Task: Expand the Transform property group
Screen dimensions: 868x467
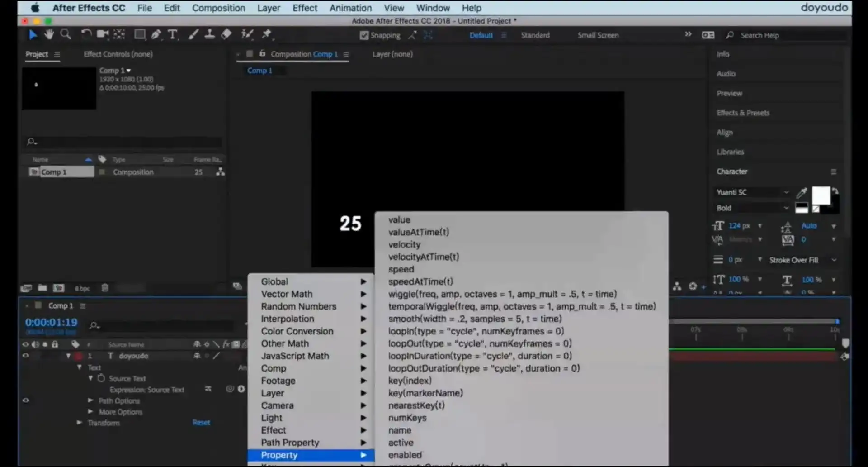Action: click(80, 423)
